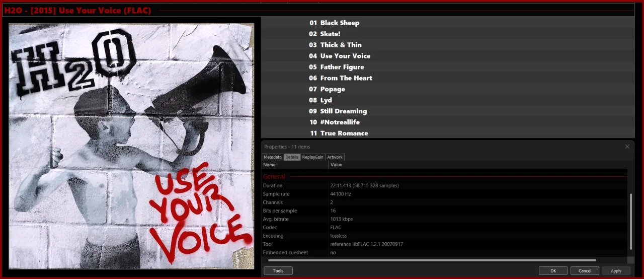Select track 10 #Notreallife
This screenshot has height=279, width=644.
pos(448,122)
